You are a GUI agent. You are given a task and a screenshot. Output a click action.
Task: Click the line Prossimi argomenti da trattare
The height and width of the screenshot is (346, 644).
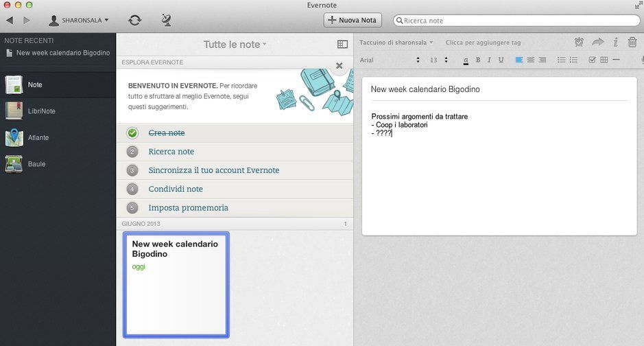click(419, 117)
